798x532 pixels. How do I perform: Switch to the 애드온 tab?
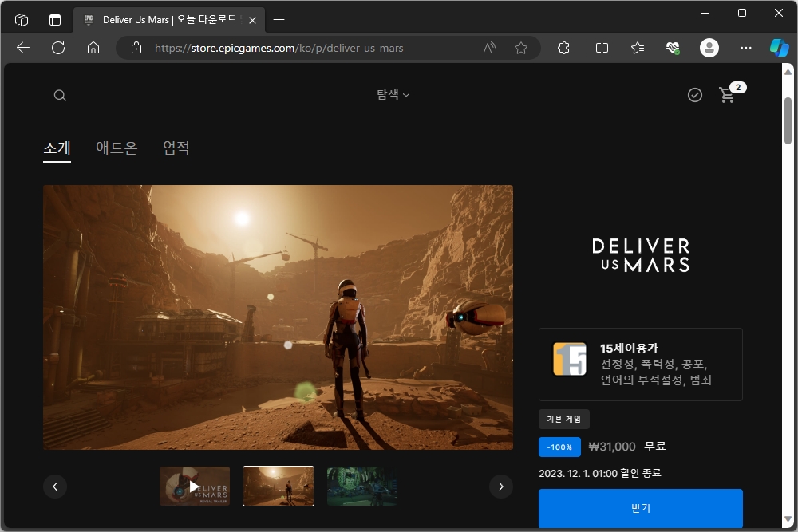pyautogui.click(x=117, y=148)
